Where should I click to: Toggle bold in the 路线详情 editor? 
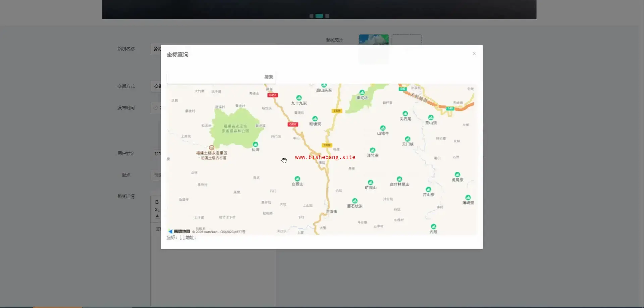click(157, 202)
